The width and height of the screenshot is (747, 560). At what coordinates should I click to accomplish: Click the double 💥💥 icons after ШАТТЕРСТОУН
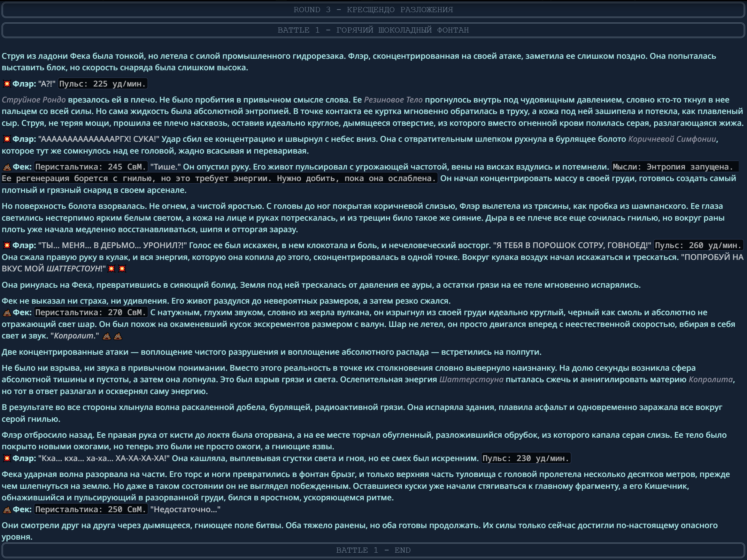[117, 269]
